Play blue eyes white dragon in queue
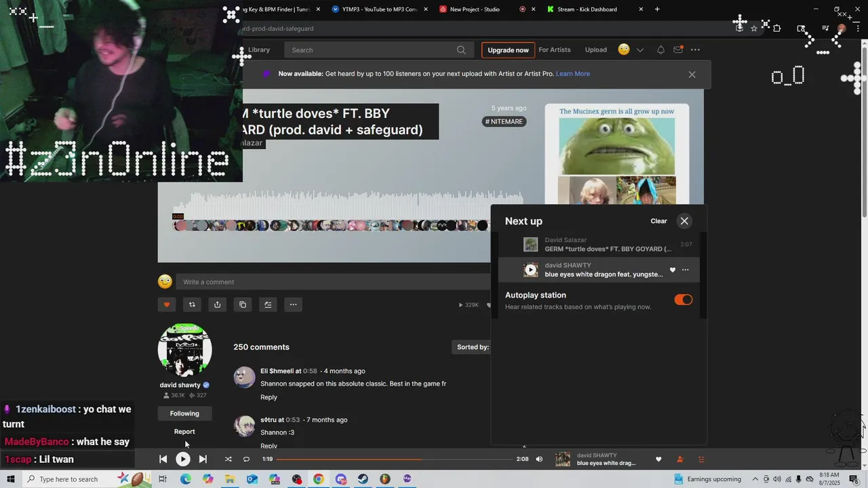868x488 pixels. tap(531, 270)
